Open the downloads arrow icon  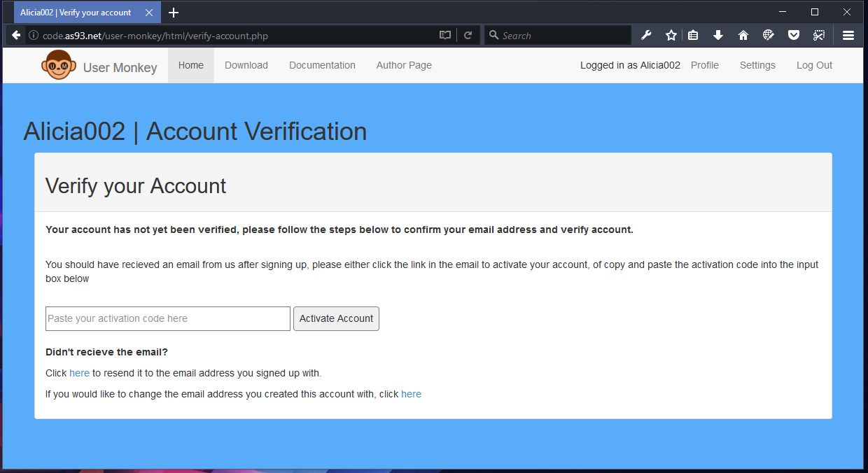click(x=718, y=35)
